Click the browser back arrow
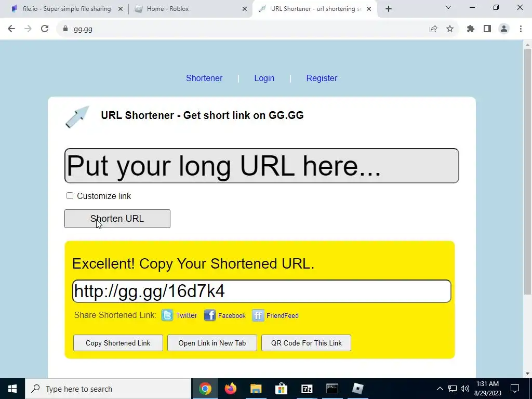 11,29
